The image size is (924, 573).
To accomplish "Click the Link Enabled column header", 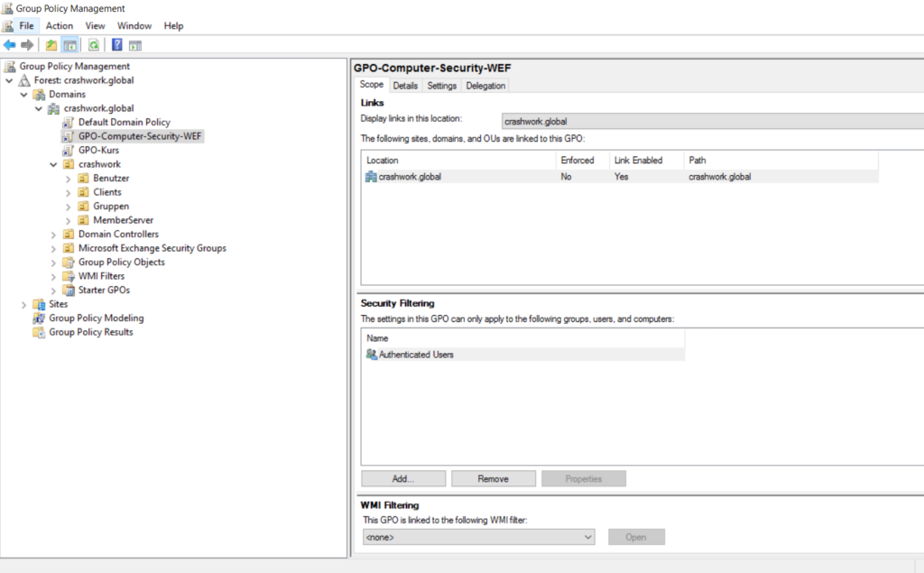I will click(x=646, y=161).
